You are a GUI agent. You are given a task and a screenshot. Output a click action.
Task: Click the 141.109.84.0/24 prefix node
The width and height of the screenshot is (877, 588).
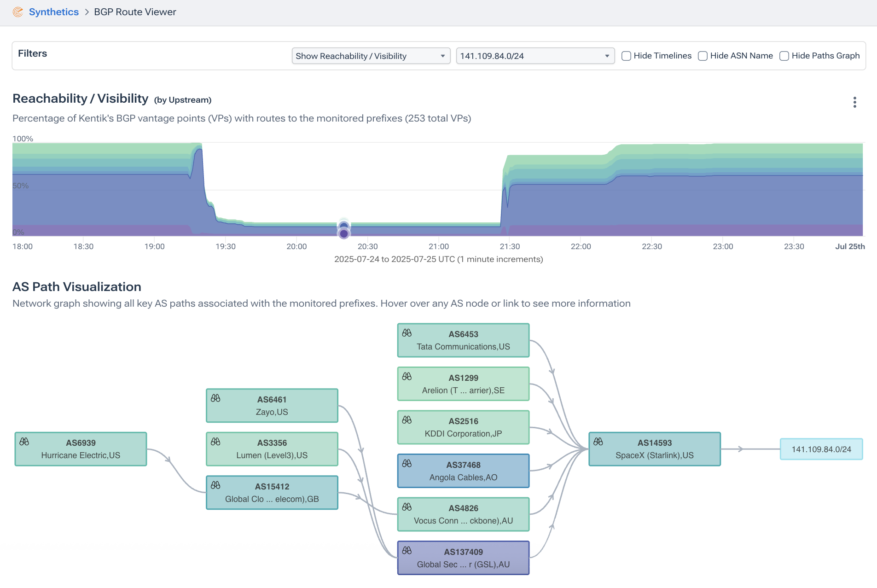[821, 449]
